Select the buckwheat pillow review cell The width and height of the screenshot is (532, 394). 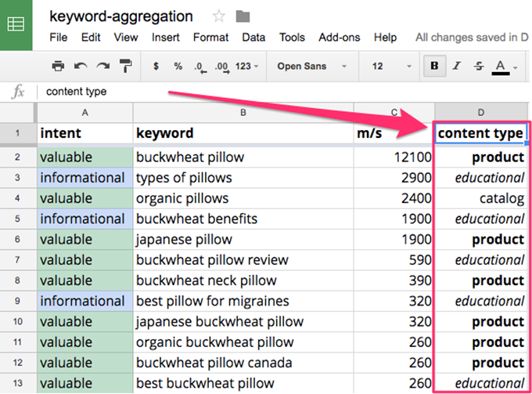[x=243, y=260]
